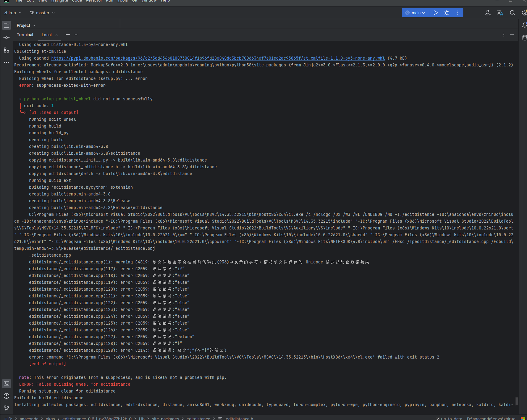Create a new terminal with the plus button
527x420 pixels.
coord(68,35)
